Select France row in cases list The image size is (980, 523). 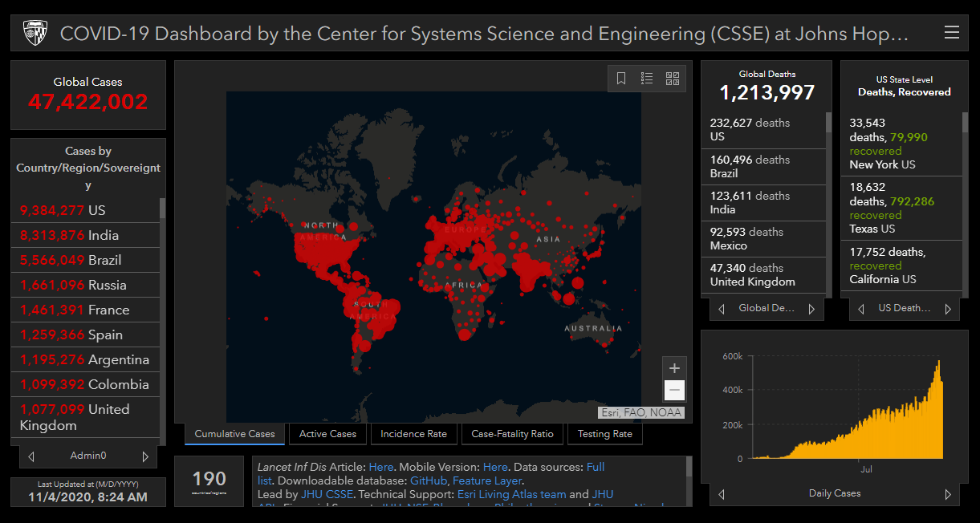pos(85,310)
